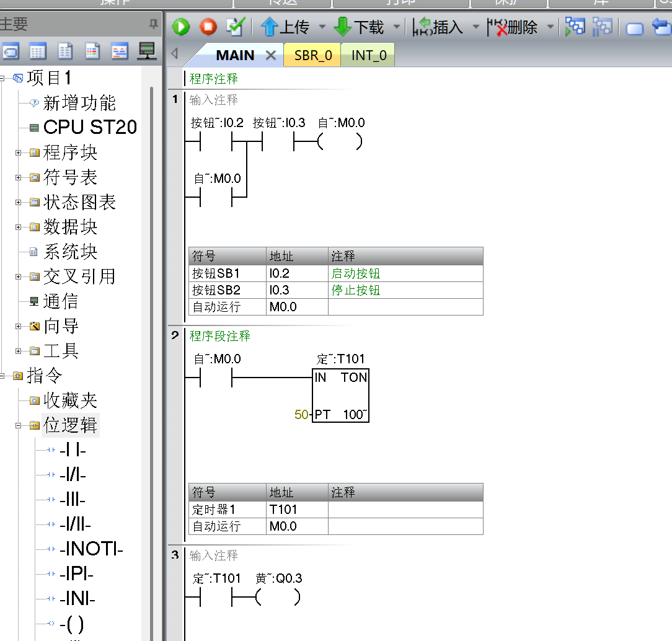
Task: Select the T101 TON timer box
Action: (x=341, y=396)
